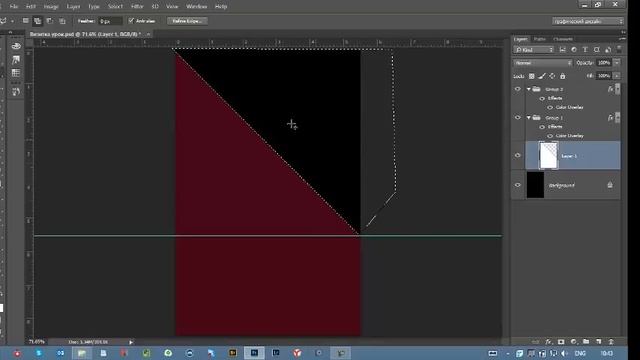The image size is (640, 360).
Task: Hide Group 1 with its eye icon
Action: click(518, 118)
